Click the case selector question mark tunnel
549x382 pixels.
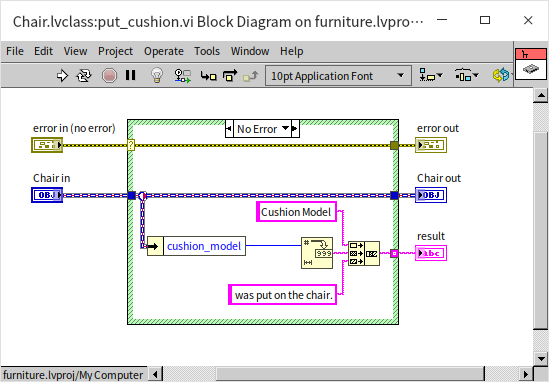[x=131, y=145]
